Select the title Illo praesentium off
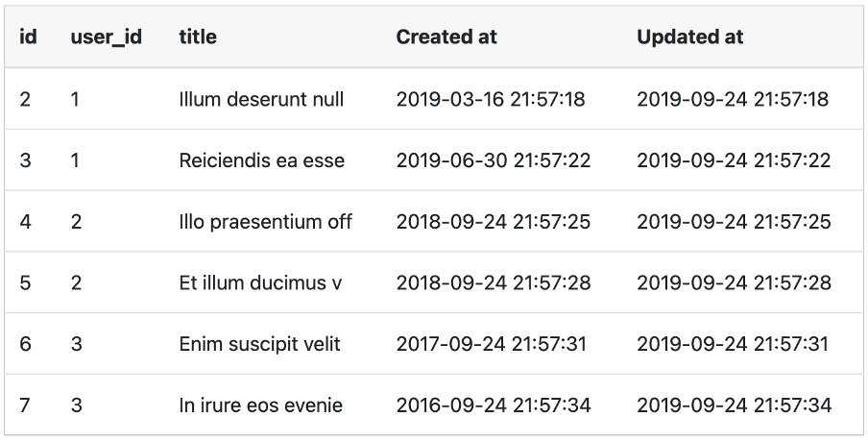 (x=266, y=222)
